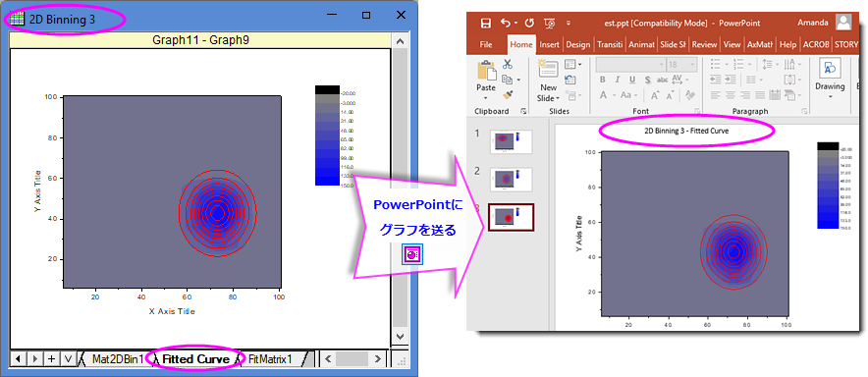Click the Bullets list icon
Viewport: 868px width, 377px height.
(715, 64)
